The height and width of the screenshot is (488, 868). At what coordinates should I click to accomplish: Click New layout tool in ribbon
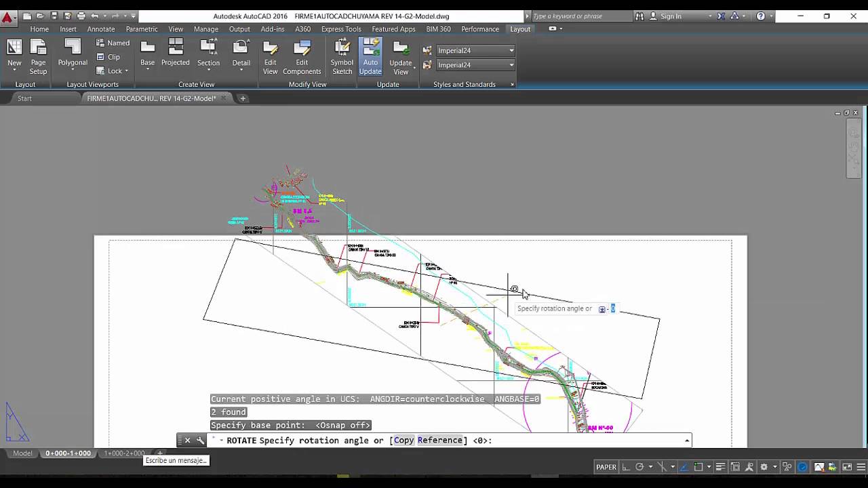14,56
